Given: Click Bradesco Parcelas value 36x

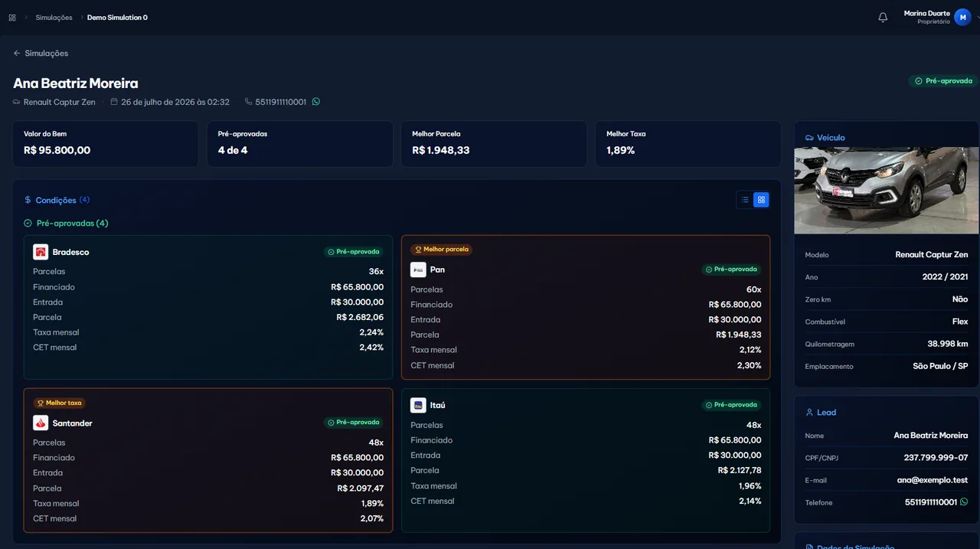Looking at the screenshot, I should click(x=376, y=272).
